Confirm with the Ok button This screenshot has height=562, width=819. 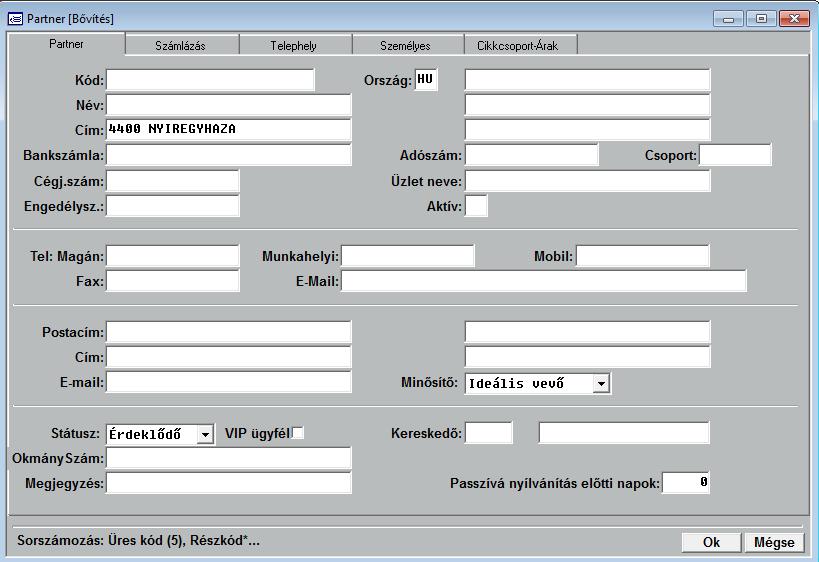pyautogui.click(x=711, y=542)
